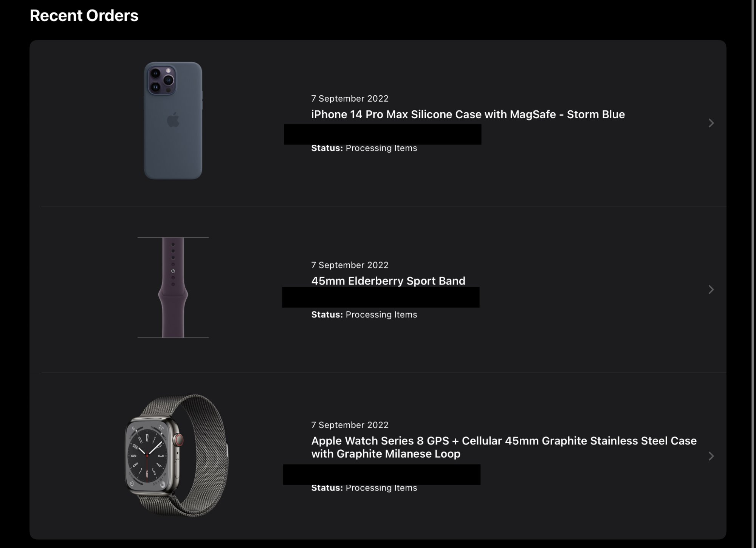Click the redacted bar under the iPhone case title
Screen dimensions: 756x548
[383, 134]
